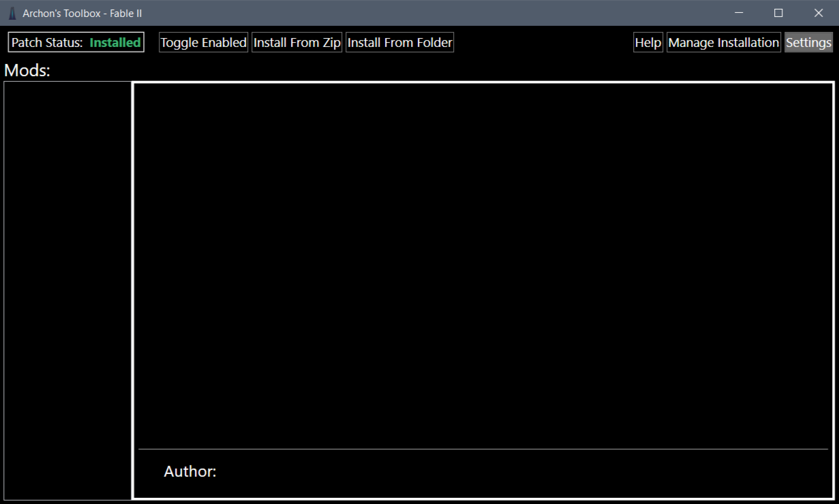This screenshot has width=839, height=504.
Task: Open Manage Installation
Action: point(723,42)
